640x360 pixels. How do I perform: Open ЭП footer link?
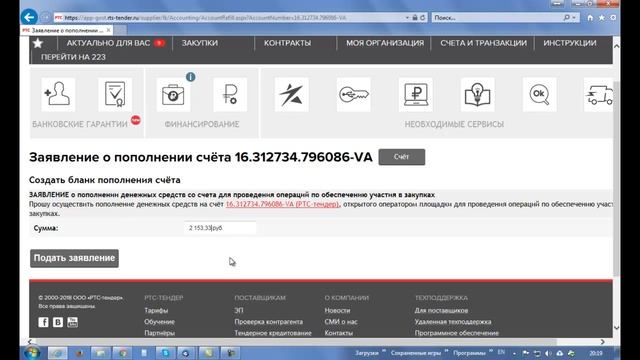point(239,310)
